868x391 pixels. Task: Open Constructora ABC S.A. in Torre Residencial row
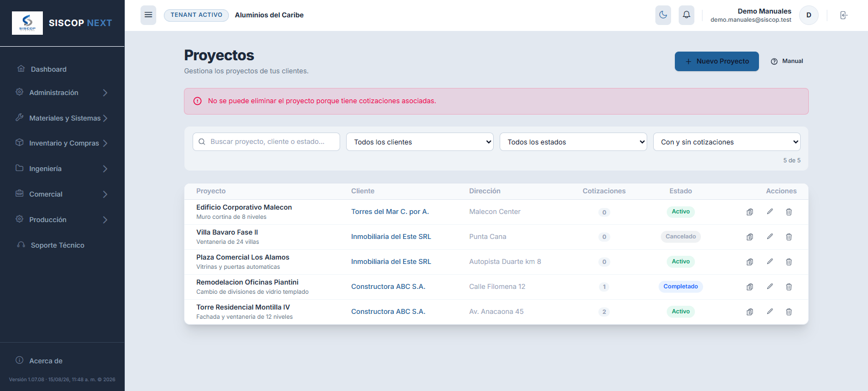click(x=388, y=312)
